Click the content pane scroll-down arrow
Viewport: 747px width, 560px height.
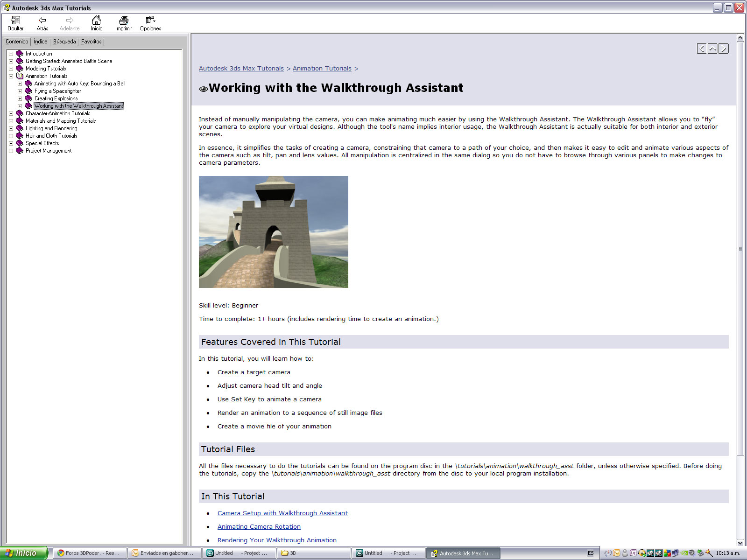coord(740,542)
